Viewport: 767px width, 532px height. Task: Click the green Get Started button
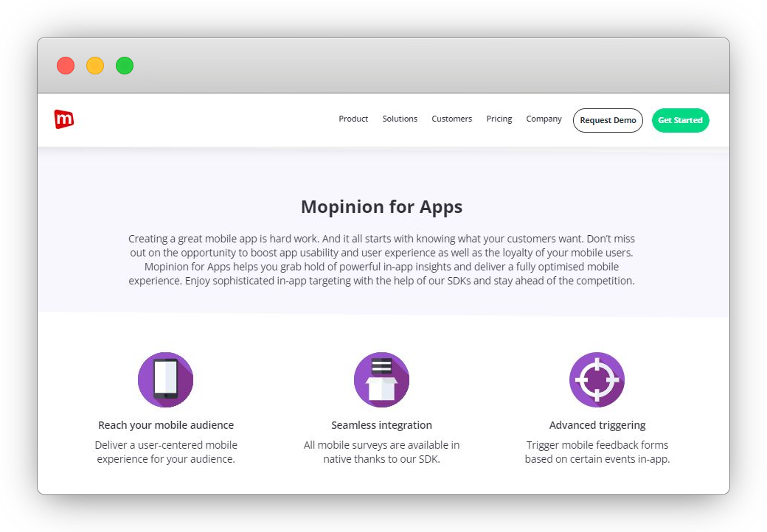pyautogui.click(x=681, y=120)
